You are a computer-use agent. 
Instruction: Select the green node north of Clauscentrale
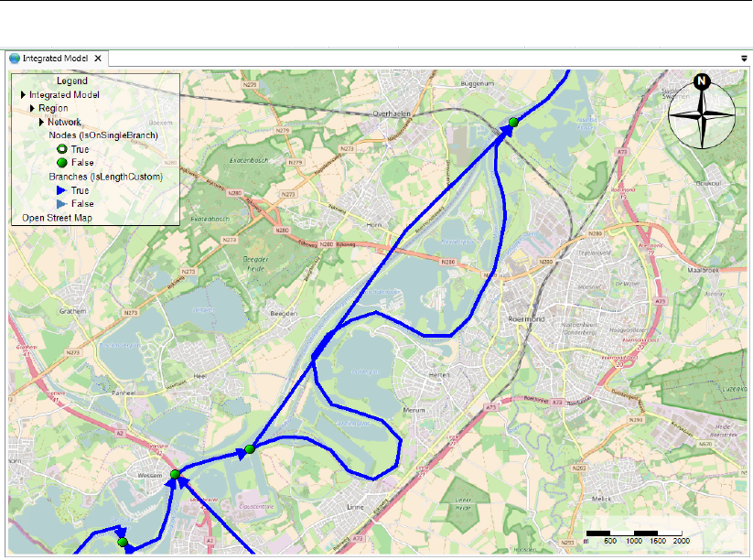249,449
